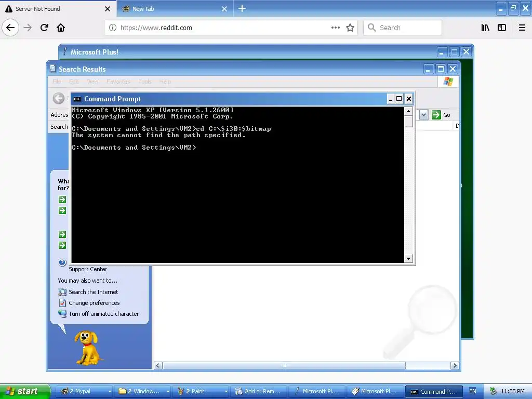This screenshot has width=532, height=399.
Task: Click the Turn off animated character icon
Action: coord(62,313)
